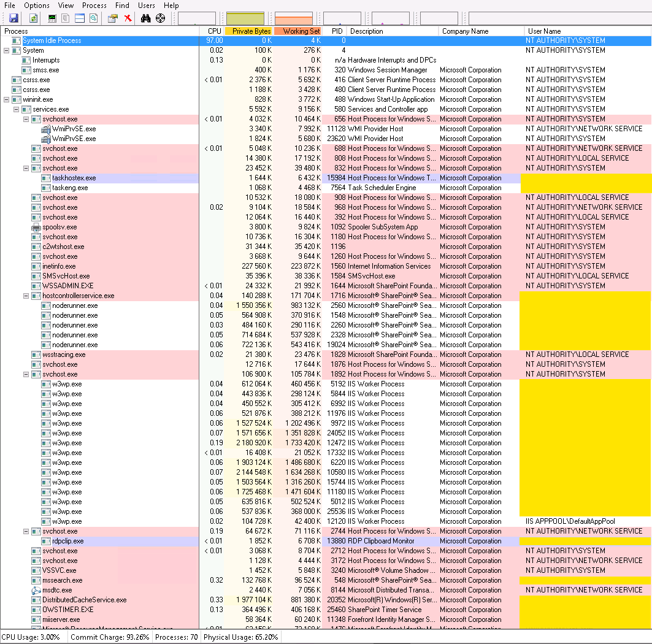Sort by the Company Name column header
Image resolution: width=652 pixels, height=644 pixels.
pyautogui.click(x=481, y=31)
